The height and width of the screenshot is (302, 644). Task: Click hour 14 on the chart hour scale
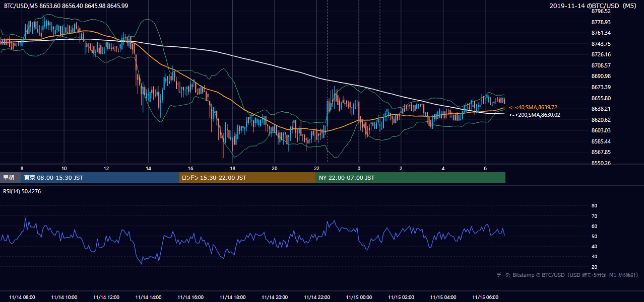(148, 168)
